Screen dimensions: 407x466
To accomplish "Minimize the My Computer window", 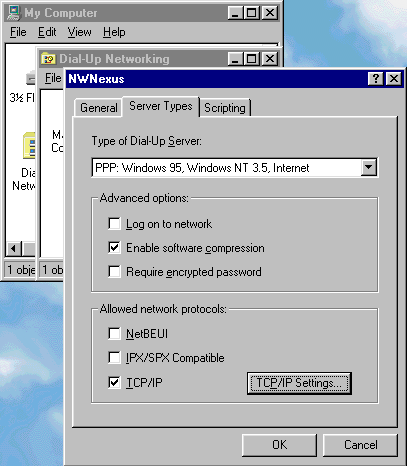I will click(x=235, y=13).
